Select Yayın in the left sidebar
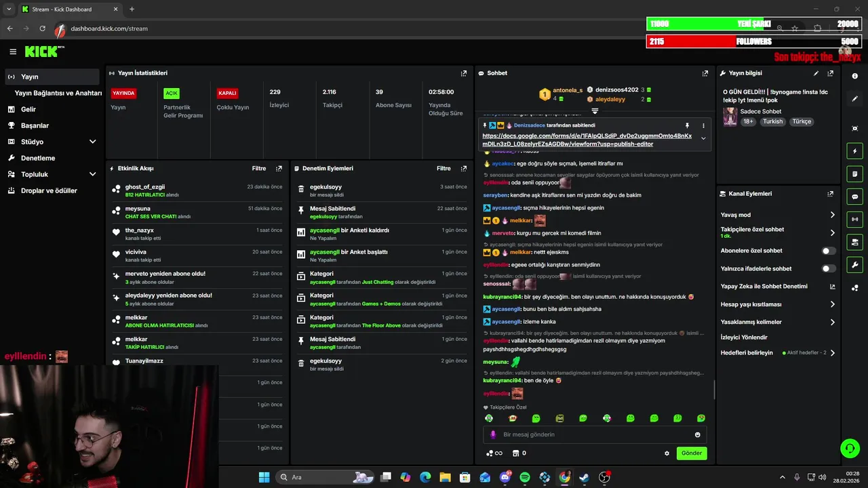This screenshot has height=488, width=868. (x=53, y=77)
